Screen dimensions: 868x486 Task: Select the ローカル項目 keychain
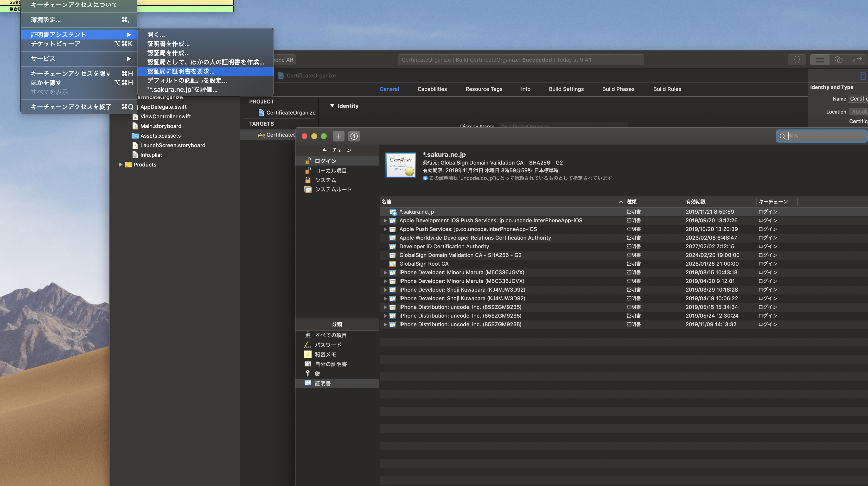click(x=337, y=171)
